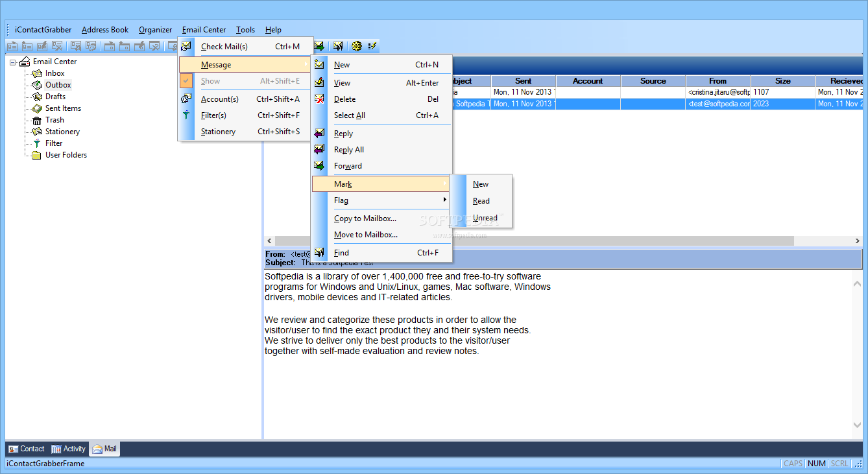Select the cristina.jitaru sender cell

tap(718, 93)
